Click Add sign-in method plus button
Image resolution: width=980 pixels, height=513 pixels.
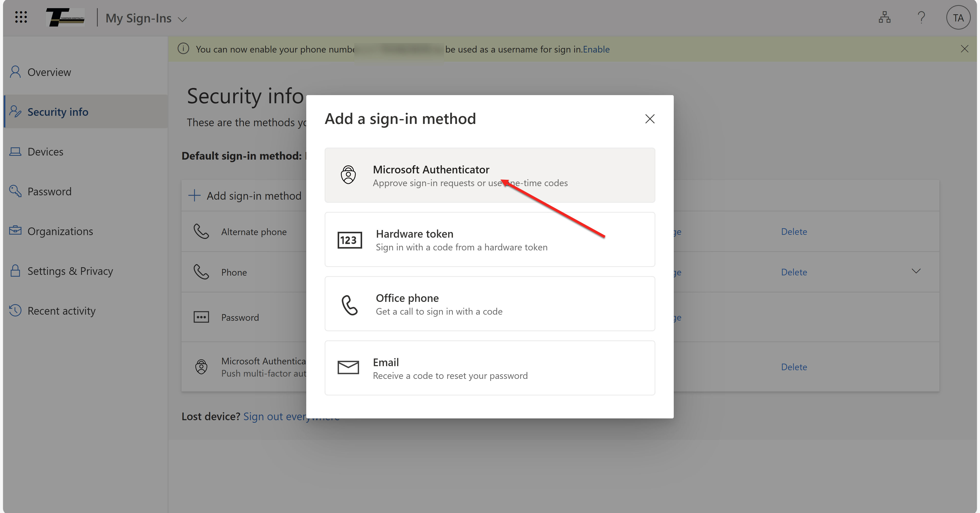[x=245, y=196]
